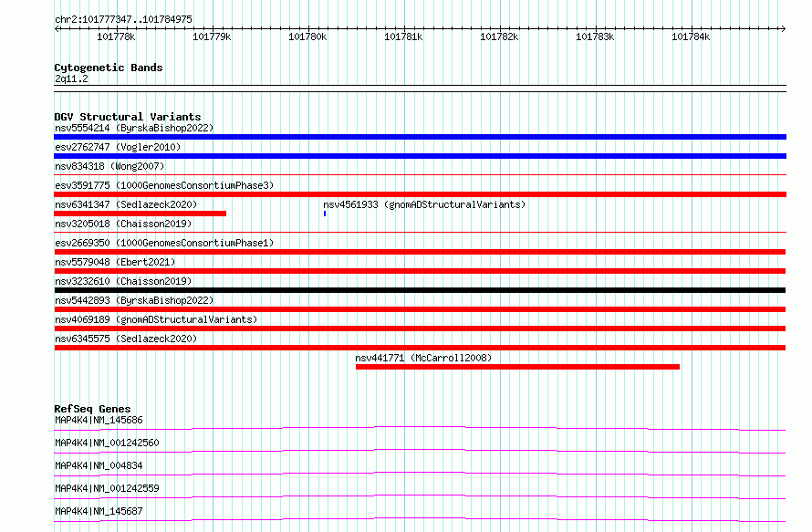The height and width of the screenshot is (532, 812).
Task: Select the blue bar under esv2762747
Action: pos(420,156)
